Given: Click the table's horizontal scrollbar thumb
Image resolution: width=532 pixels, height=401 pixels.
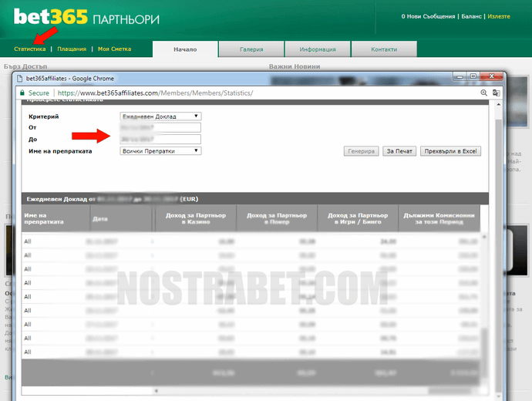Looking at the screenshot, I should 451,391.
